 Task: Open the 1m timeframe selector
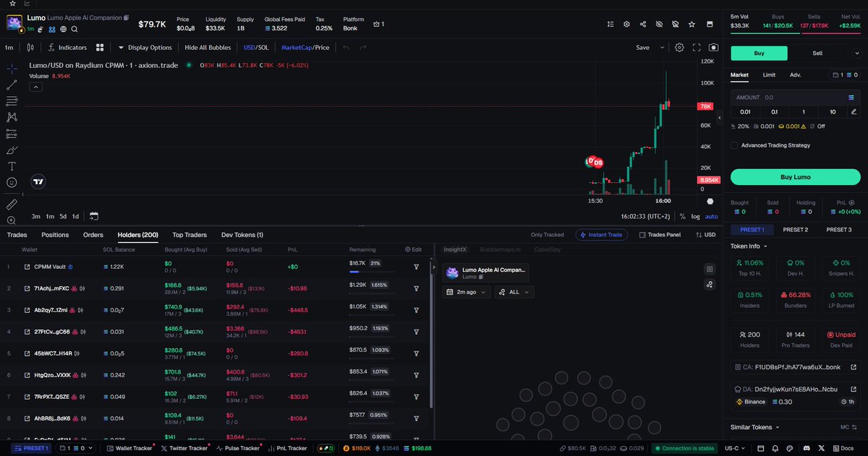(9, 48)
